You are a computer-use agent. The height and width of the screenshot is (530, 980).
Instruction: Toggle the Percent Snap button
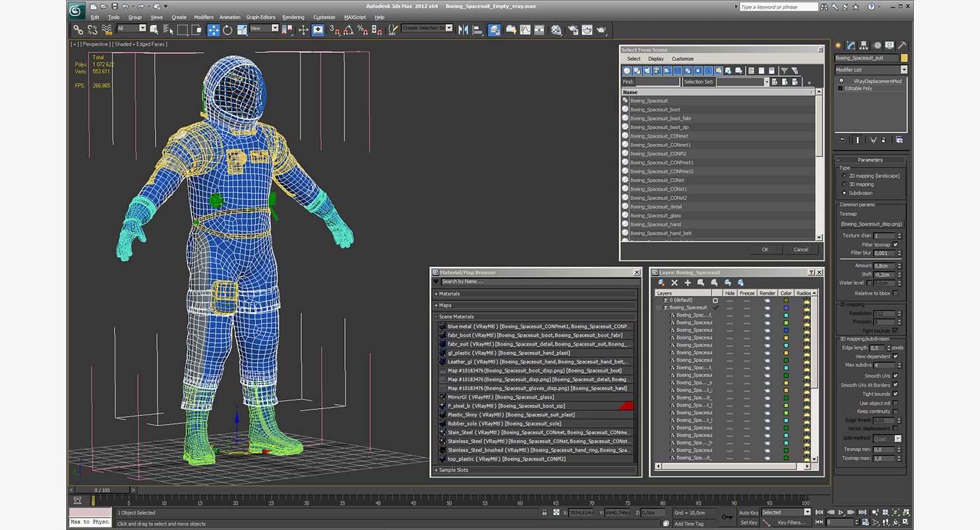click(362, 29)
